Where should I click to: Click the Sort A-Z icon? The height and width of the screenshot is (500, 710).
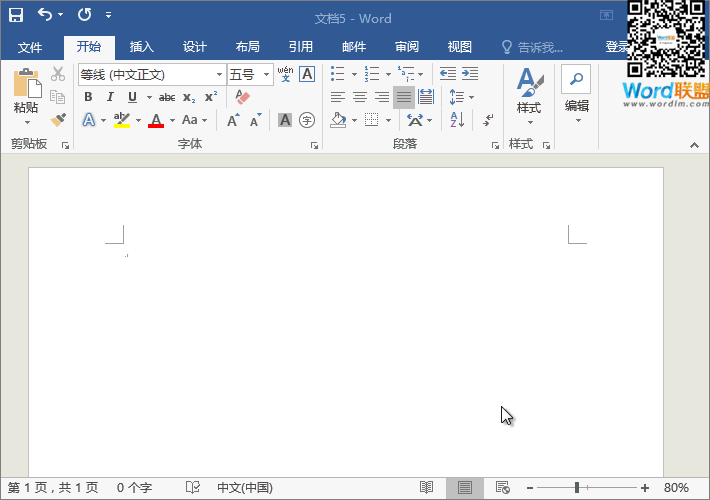pyautogui.click(x=457, y=120)
